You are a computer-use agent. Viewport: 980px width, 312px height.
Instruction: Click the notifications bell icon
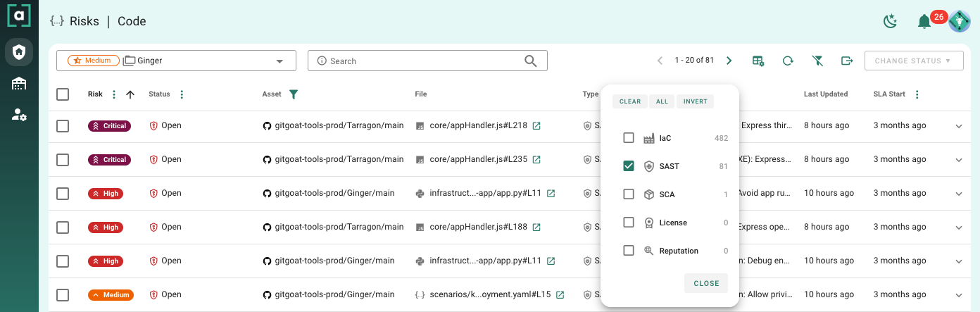pos(924,22)
